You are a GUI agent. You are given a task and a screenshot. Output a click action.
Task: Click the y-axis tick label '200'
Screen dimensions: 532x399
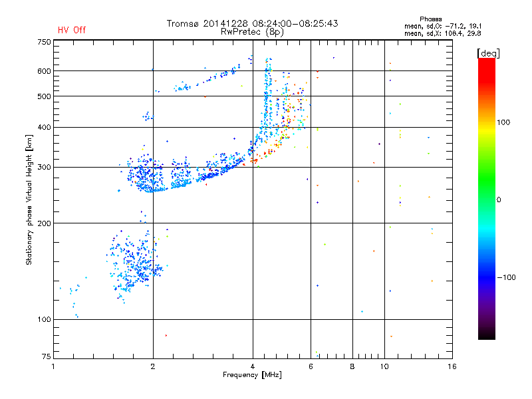(44, 223)
